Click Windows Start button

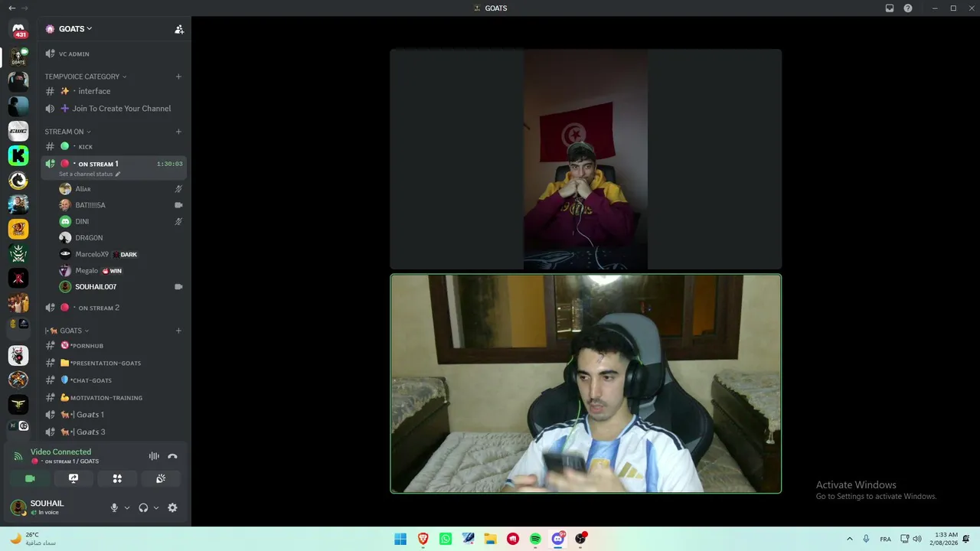pos(400,539)
